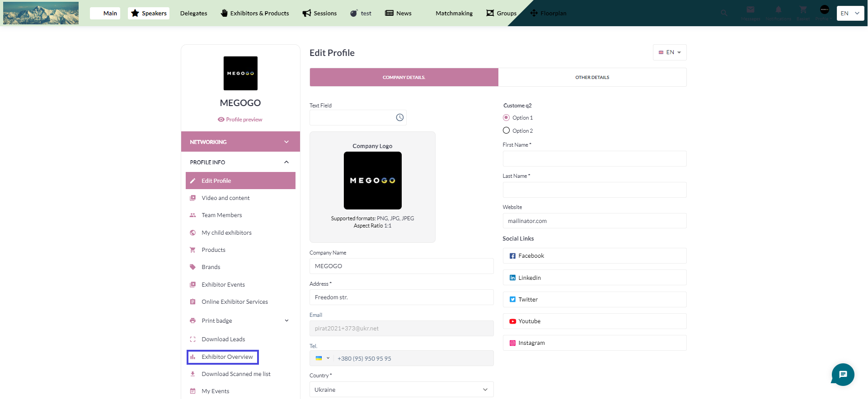Click the eye icon beside Profile preview
This screenshot has height=399, width=868.
click(x=221, y=120)
